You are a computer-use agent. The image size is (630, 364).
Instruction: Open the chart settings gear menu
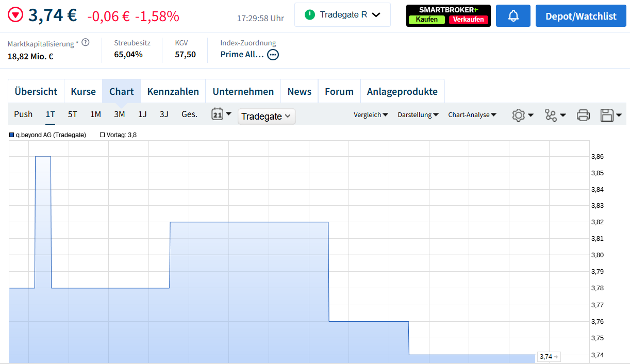[x=522, y=115]
